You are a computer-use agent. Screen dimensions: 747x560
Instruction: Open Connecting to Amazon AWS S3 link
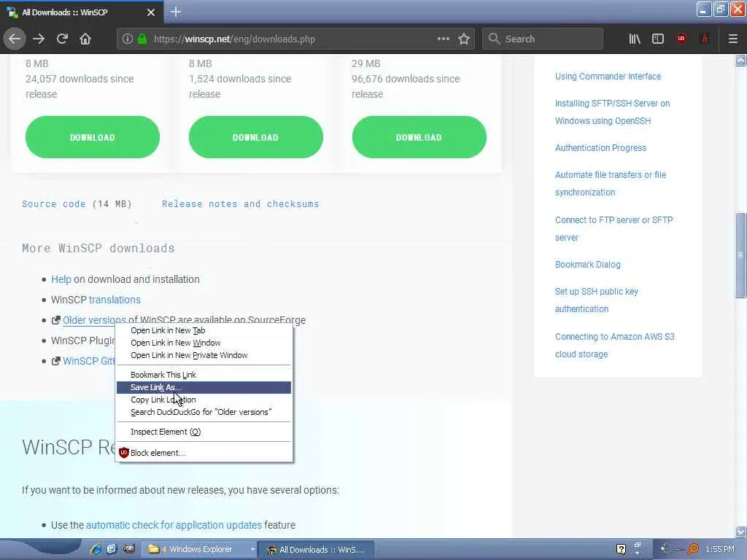tap(614, 345)
